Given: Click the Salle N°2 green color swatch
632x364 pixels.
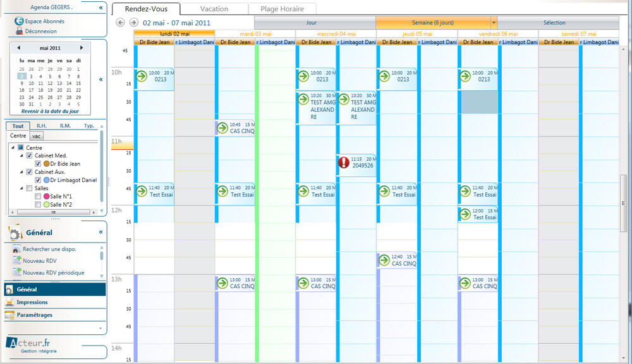Looking at the screenshot, I should tap(46, 205).
